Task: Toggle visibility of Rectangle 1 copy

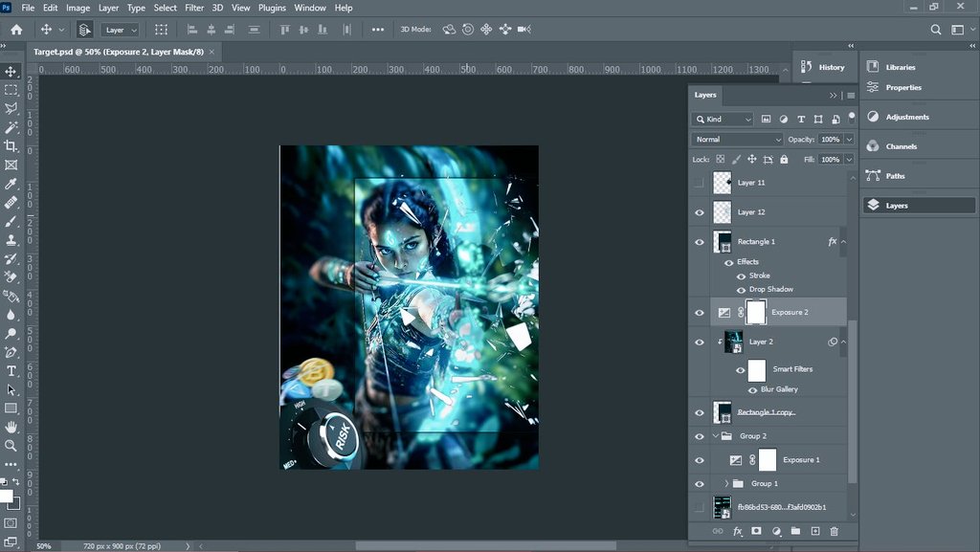Action: (700, 411)
